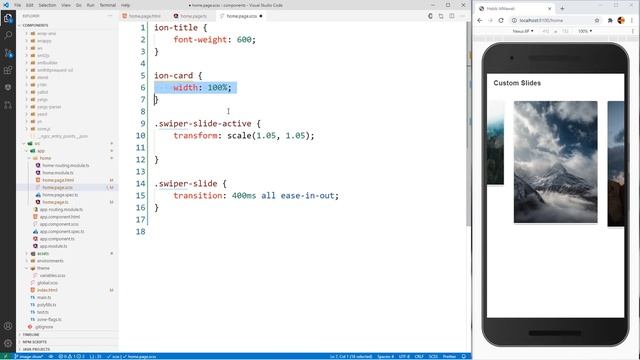Click the CRLF end-of-line status item
The height and width of the screenshot is (360, 640).
(x=419, y=356)
